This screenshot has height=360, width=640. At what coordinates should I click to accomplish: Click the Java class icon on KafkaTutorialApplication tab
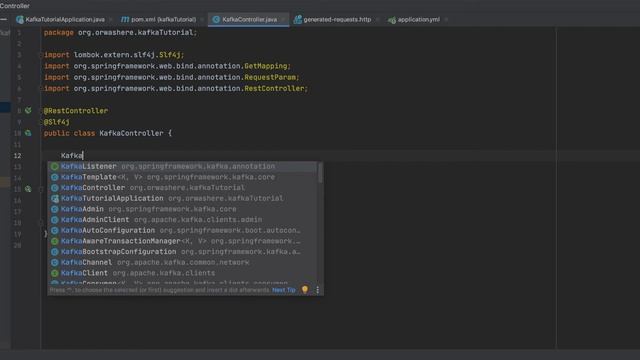pos(20,20)
